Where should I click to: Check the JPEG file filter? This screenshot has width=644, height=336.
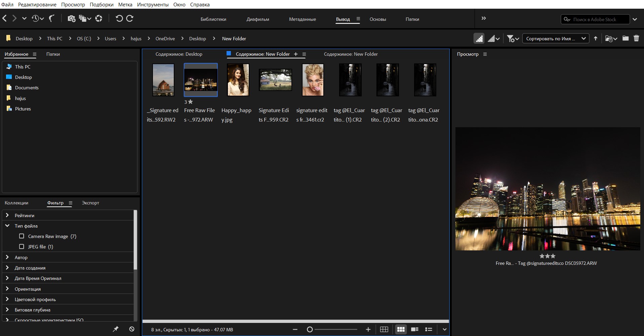click(x=22, y=247)
